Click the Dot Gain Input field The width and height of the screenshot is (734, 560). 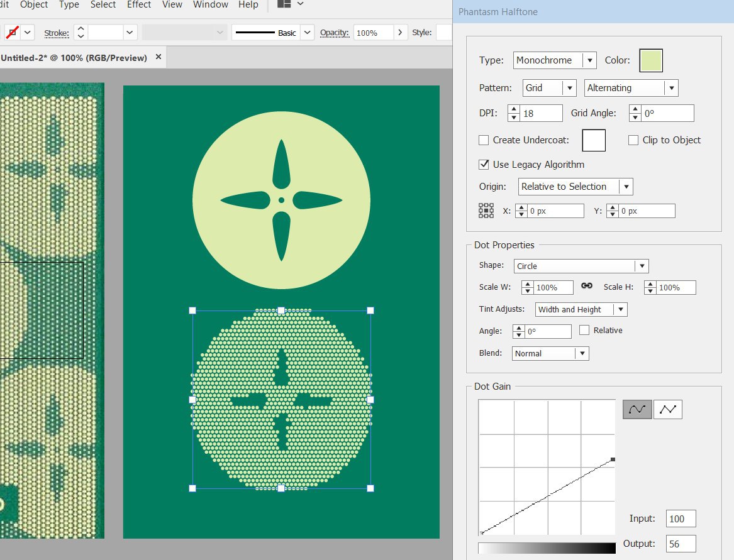click(681, 519)
